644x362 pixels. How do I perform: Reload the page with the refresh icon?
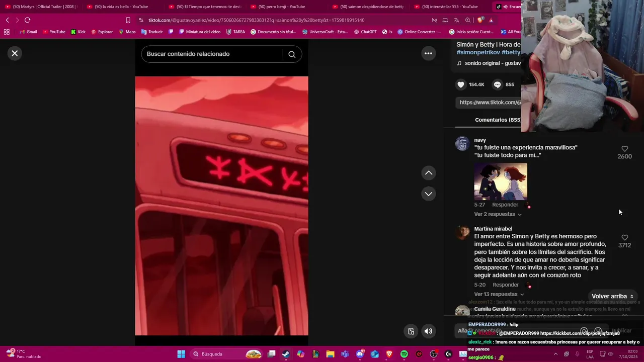[x=27, y=20]
